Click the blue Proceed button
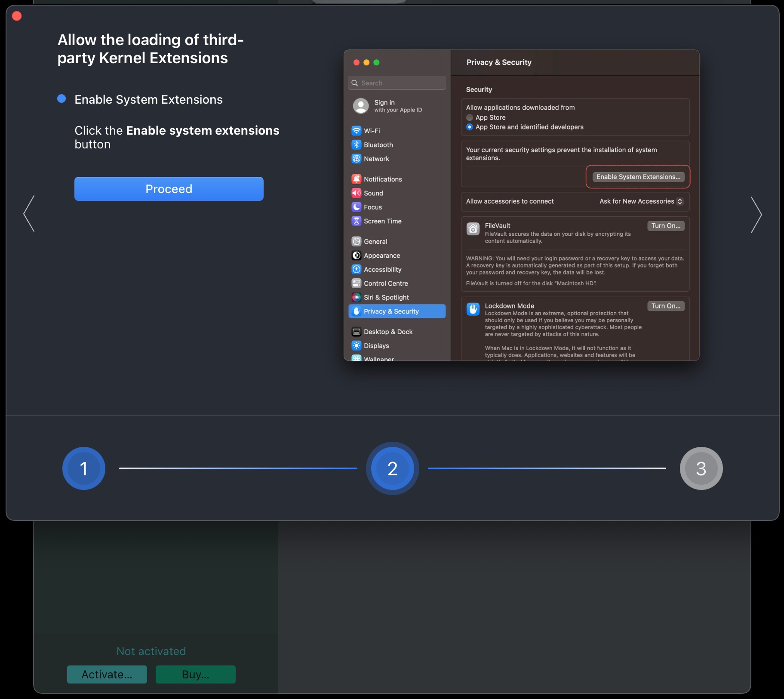 169,189
